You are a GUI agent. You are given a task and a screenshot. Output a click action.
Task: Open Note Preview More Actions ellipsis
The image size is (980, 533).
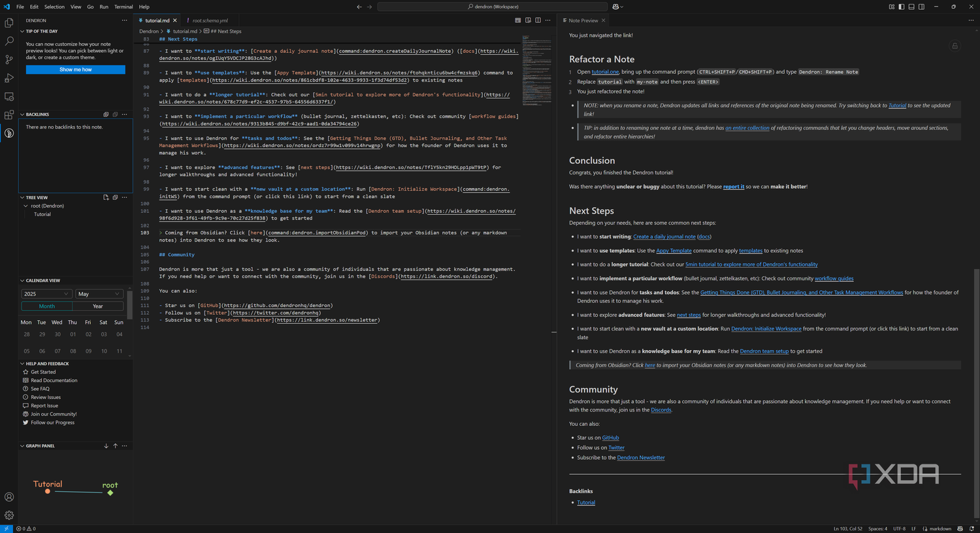(x=971, y=20)
